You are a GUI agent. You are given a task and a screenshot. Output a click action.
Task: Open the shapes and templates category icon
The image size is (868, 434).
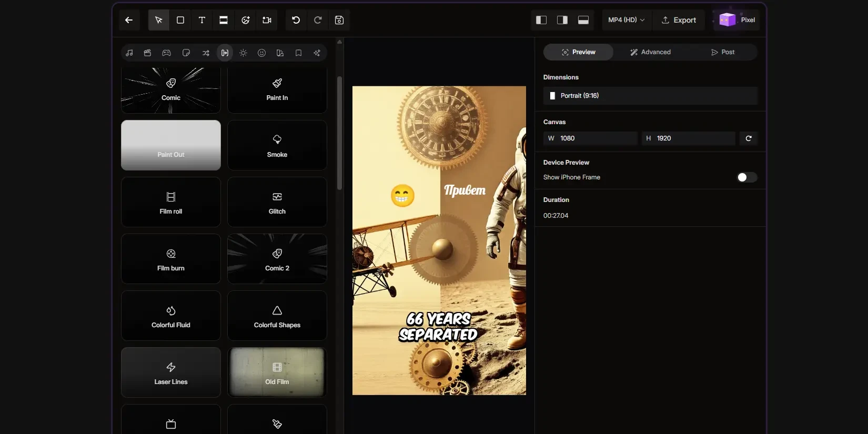click(280, 53)
